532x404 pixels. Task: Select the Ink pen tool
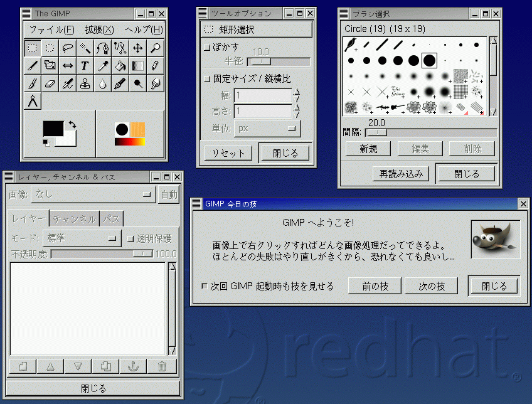[x=120, y=83]
